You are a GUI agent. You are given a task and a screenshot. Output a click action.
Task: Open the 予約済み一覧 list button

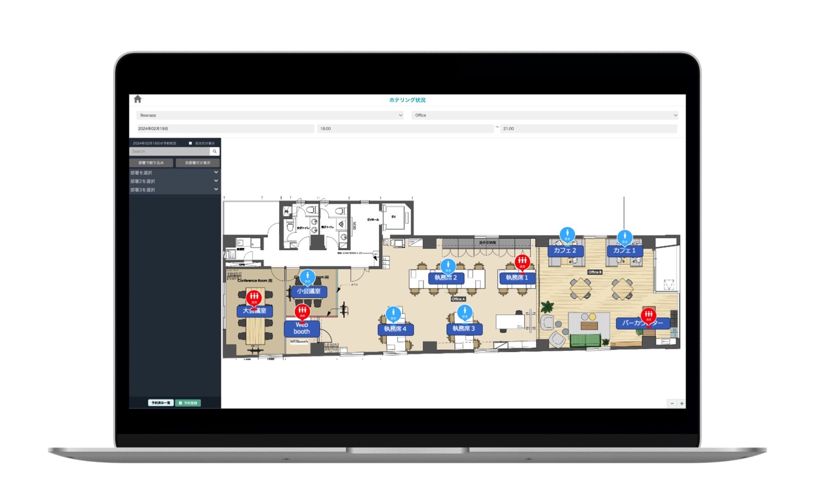click(x=161, y=403)
